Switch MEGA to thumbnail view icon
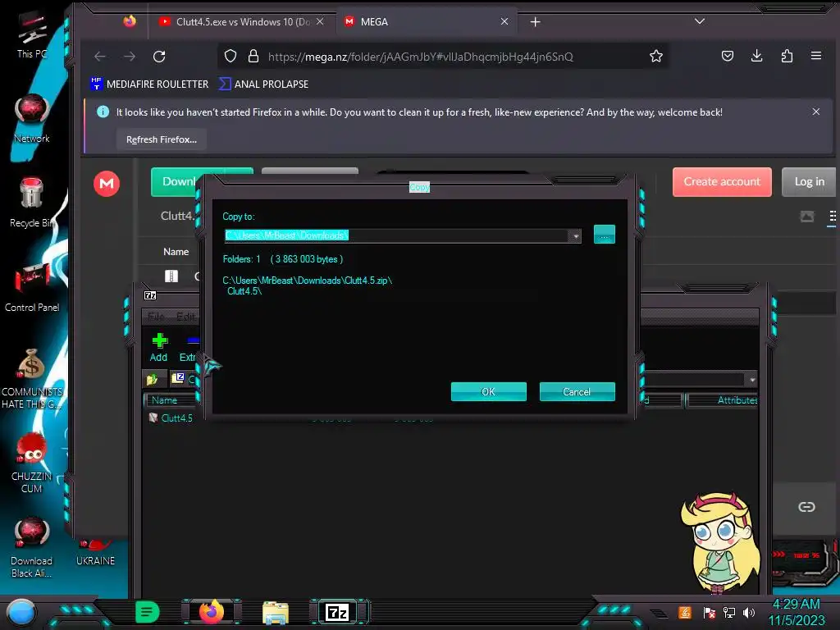 [x=807, y=217]
